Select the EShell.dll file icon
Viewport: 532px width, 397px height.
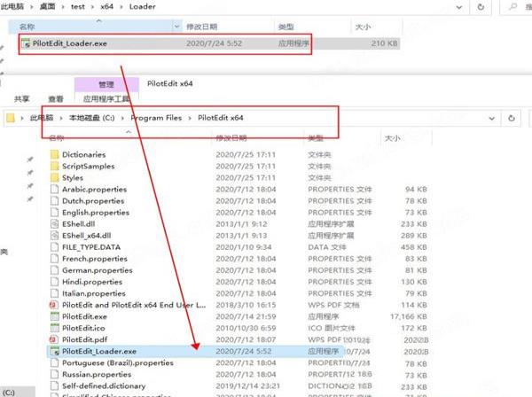point(54,224)
